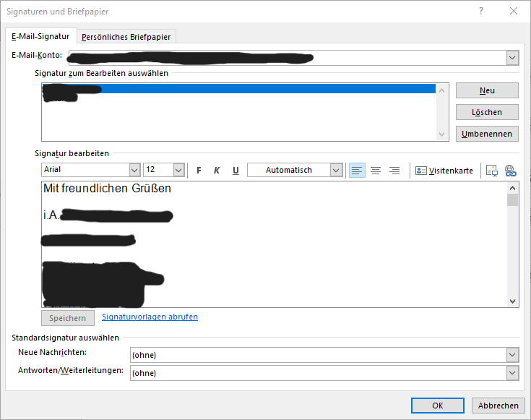531x420 pixels.
Task: Insert hyperlink into signature
Action: (x=510, y=171)
